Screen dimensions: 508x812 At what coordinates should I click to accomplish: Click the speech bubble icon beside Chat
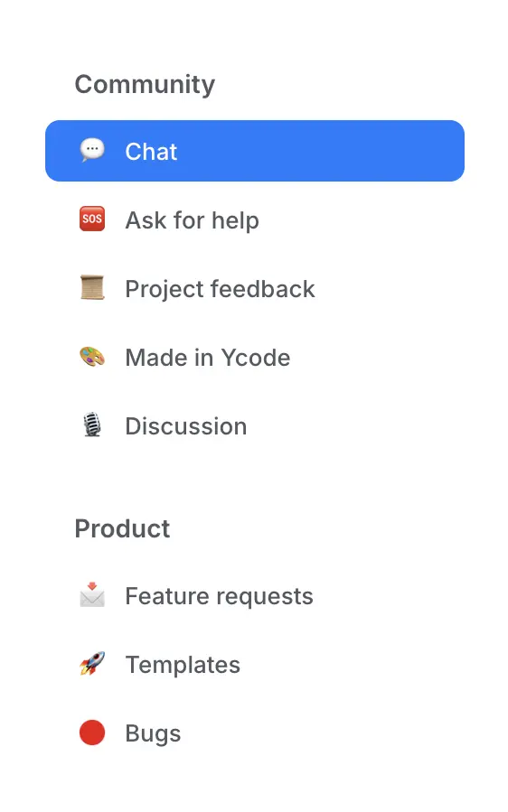[92, 151]
